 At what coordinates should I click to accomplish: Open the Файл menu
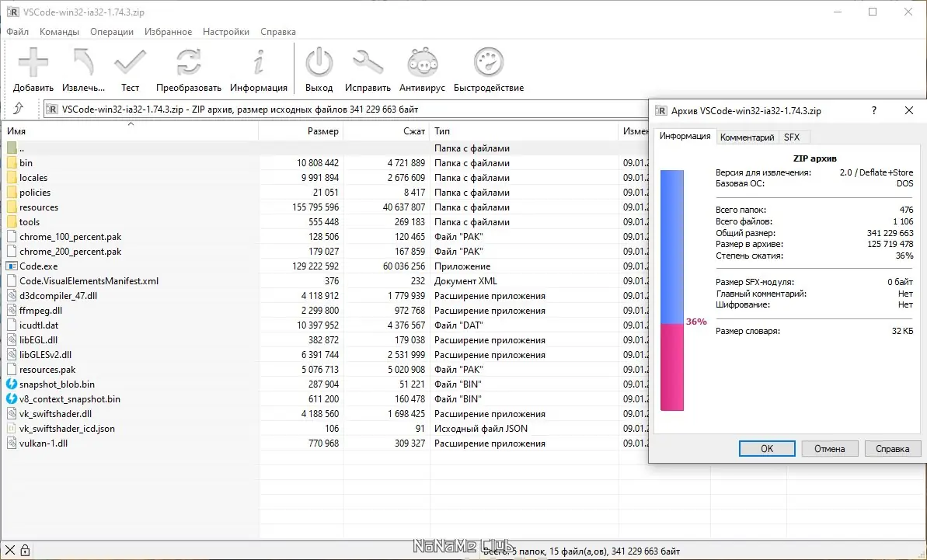click(18, 32)
